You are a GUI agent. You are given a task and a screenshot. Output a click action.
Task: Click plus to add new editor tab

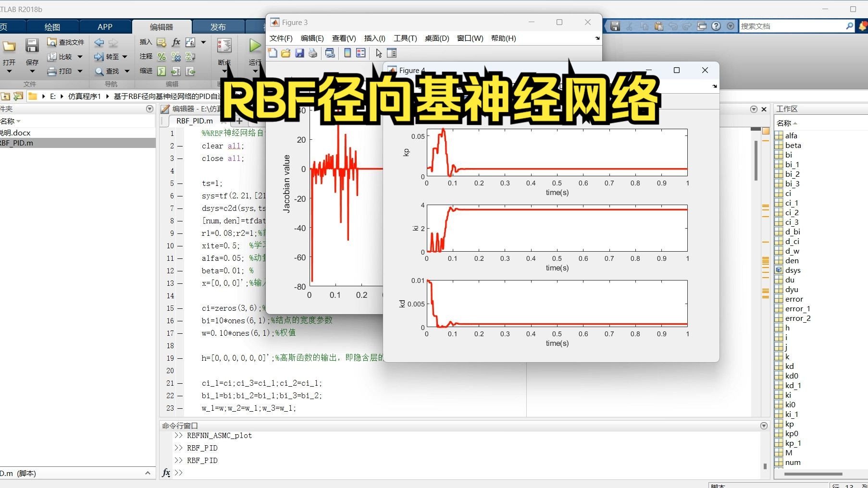click(239, 121)
